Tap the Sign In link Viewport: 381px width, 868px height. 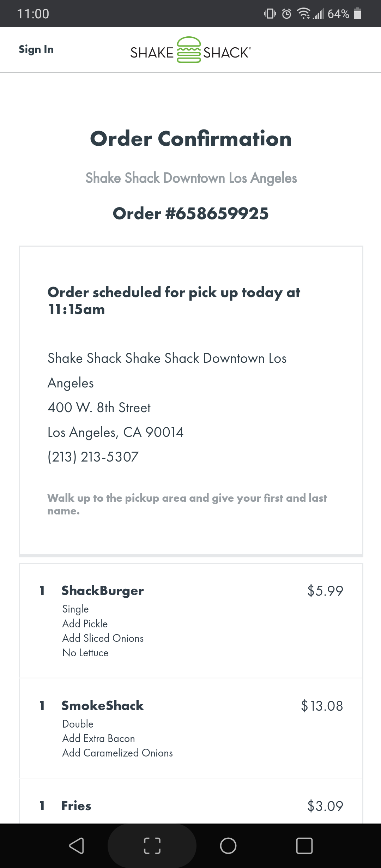[36, 49]
